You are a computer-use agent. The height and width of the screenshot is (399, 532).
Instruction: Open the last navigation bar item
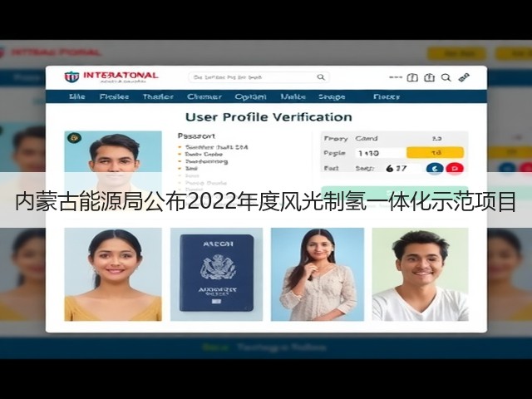click(x=387, y=97)
